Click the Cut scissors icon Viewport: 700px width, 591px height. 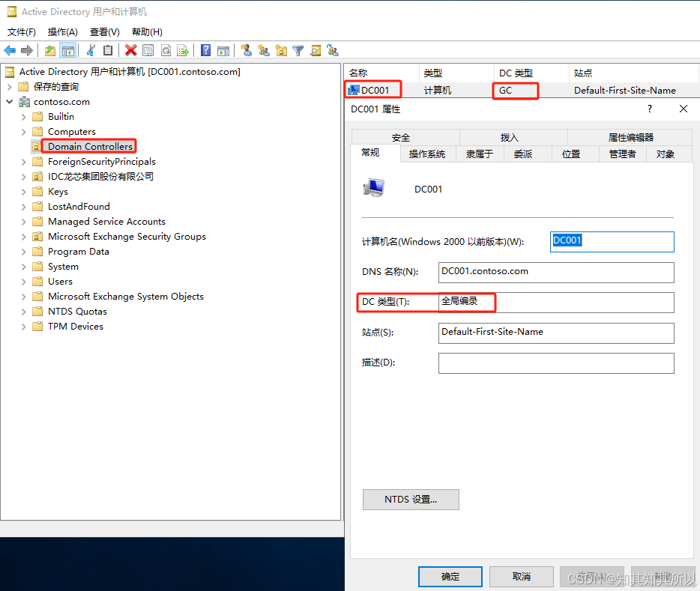pyautogui.click(x=91, y=50)
